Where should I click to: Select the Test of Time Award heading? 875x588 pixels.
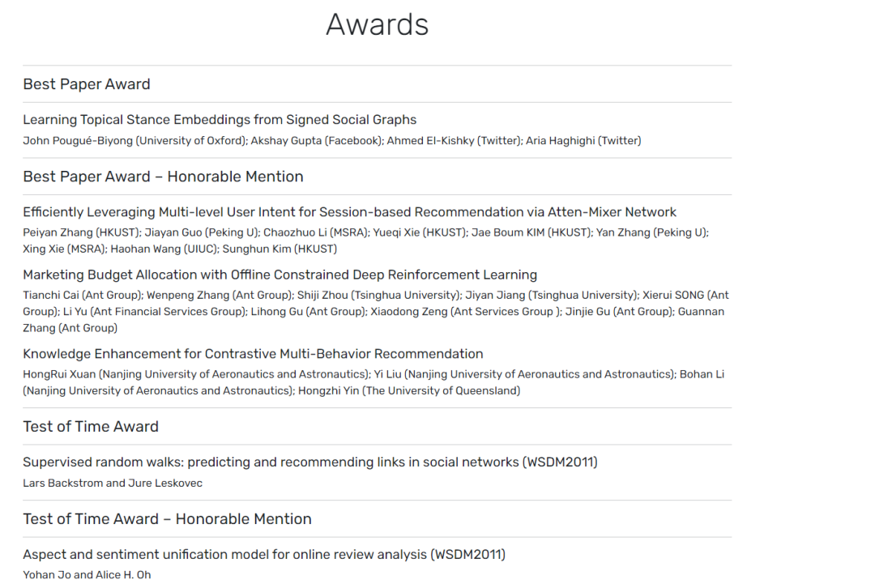tap(91, 427)
